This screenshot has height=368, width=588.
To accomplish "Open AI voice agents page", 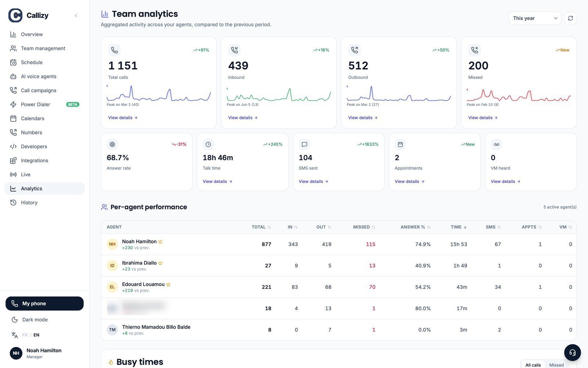I will (44, 76).
